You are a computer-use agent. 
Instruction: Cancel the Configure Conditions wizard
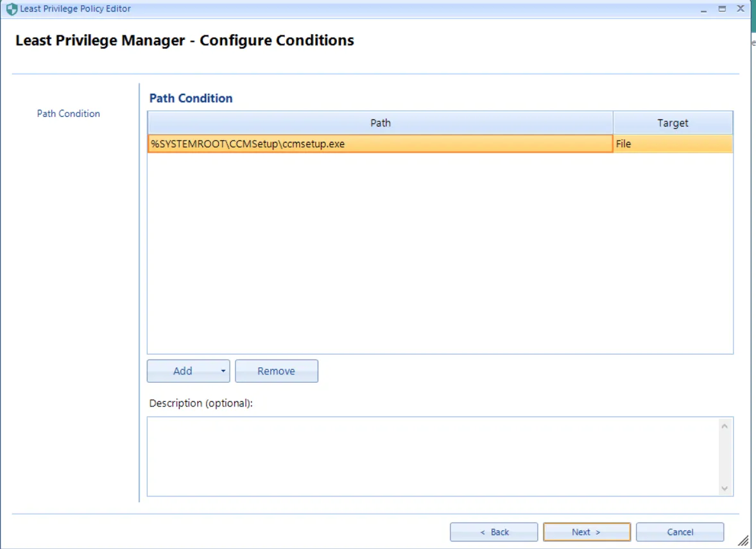pos(680,532)
